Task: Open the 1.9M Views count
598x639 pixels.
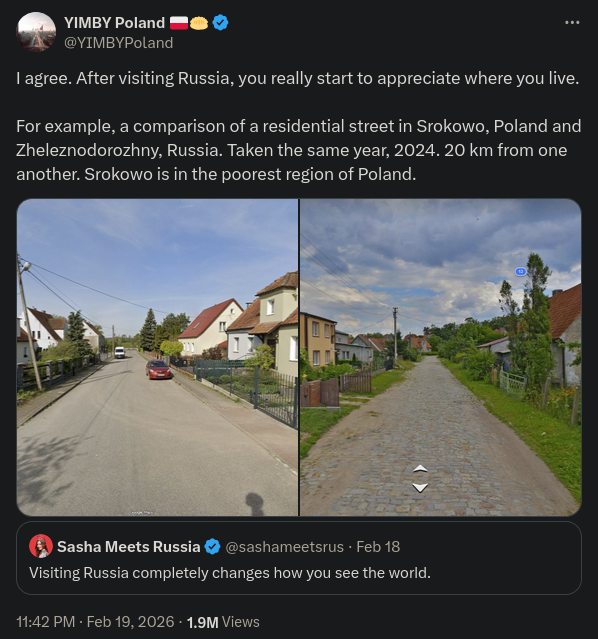Action: [x=223, y=622]
